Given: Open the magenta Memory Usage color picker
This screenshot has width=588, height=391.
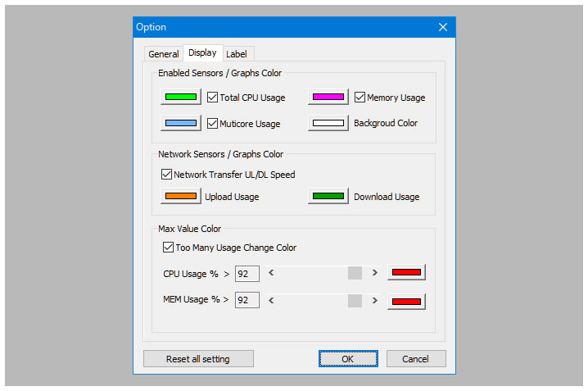Looking at the screenshot, I should [328, 97].
